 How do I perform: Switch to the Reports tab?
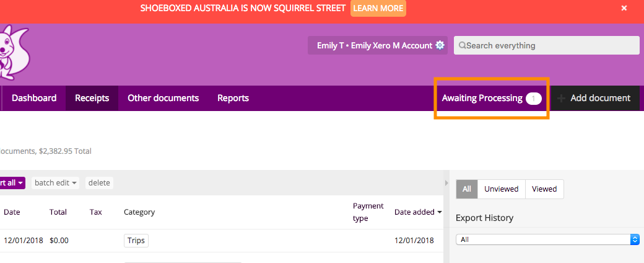[233, 98]
